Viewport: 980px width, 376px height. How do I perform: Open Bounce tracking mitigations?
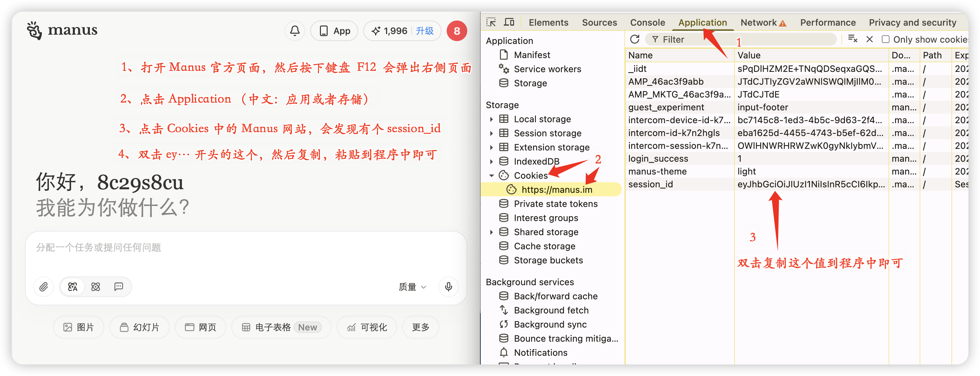566,338
